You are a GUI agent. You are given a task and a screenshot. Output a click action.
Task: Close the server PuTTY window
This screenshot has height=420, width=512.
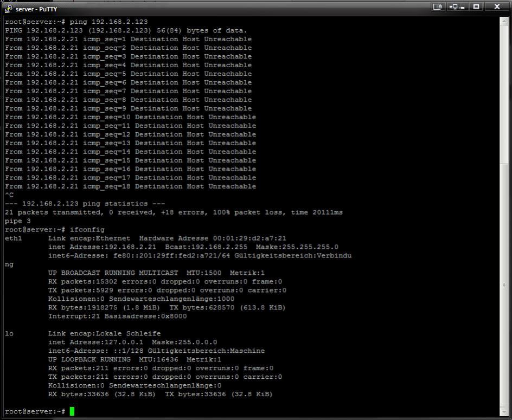[497, 7]
